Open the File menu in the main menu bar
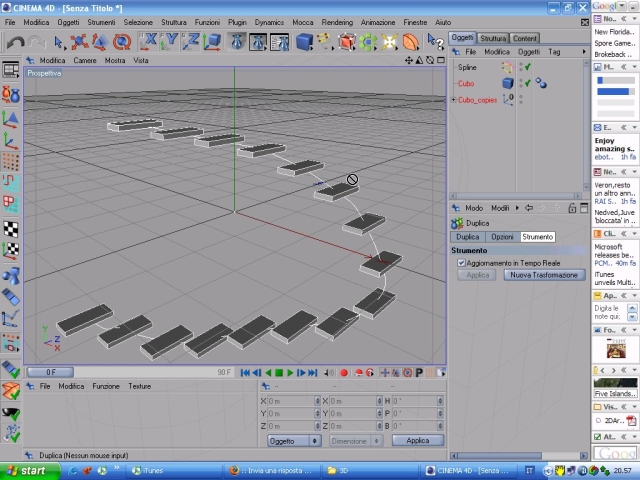The image size is (640, 480). pos(10,22)
